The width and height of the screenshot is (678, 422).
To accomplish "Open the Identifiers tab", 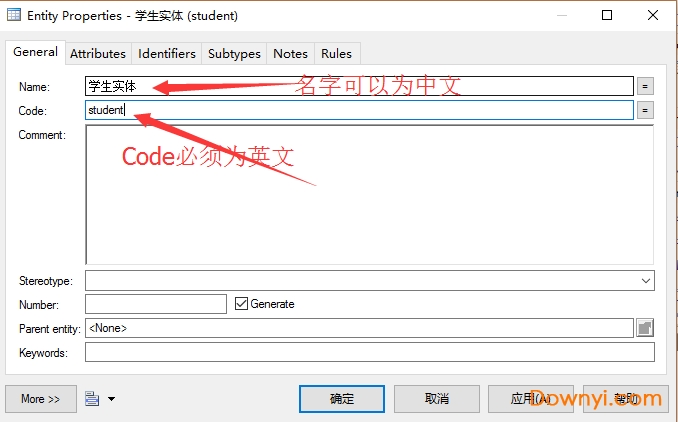I will pyautogui.click(x=166, y=54).
